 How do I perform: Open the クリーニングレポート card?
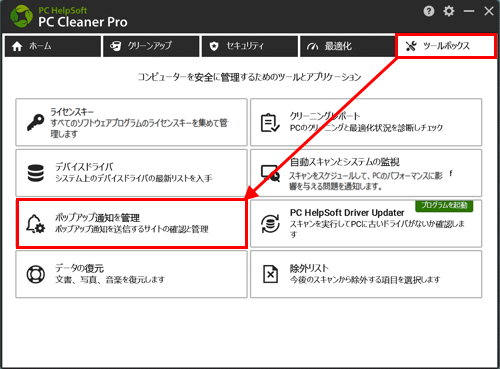point(366,122)
